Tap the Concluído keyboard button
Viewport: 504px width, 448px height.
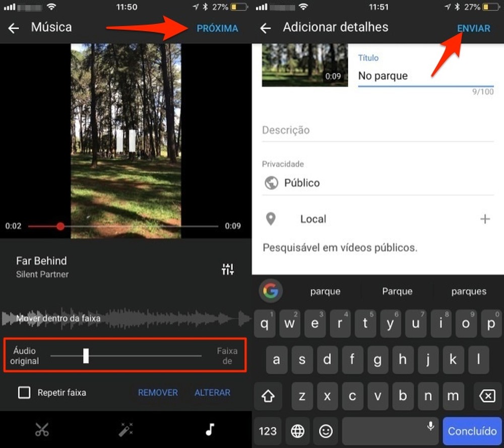(x=472, y=431)
